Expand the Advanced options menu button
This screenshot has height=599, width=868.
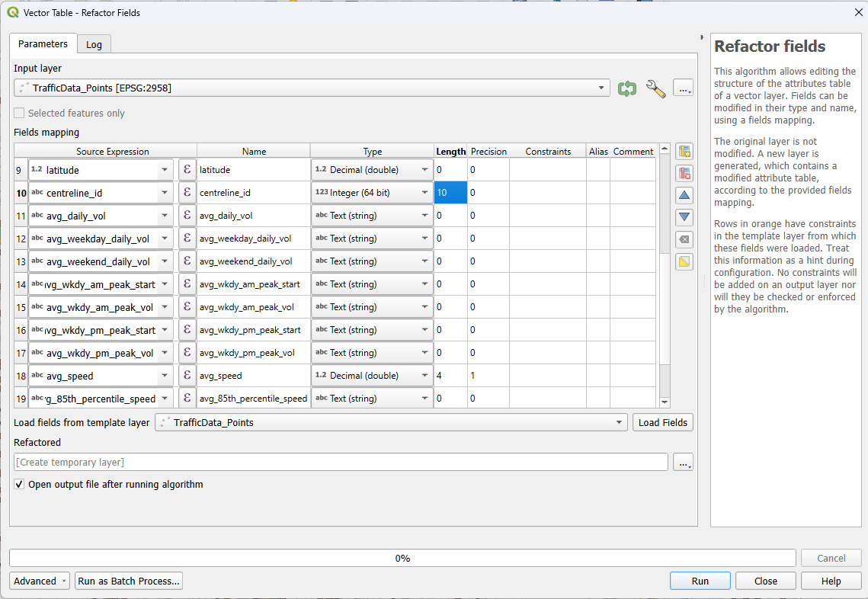[x=40, y=581]
